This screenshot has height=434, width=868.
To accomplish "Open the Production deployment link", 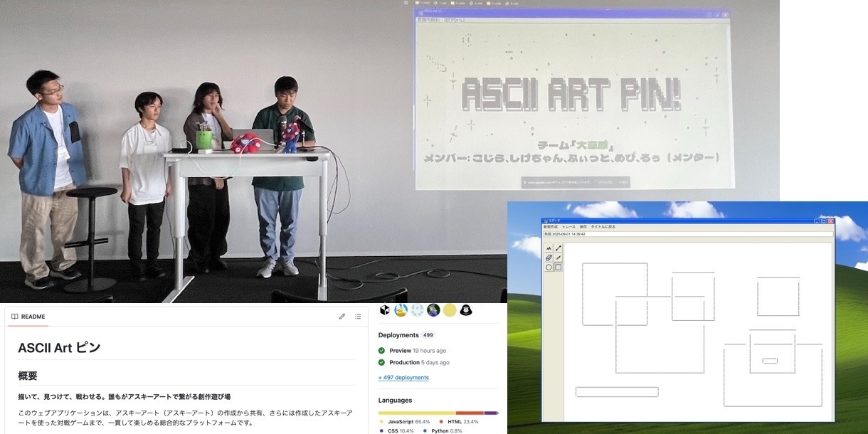I will (404, 363).
